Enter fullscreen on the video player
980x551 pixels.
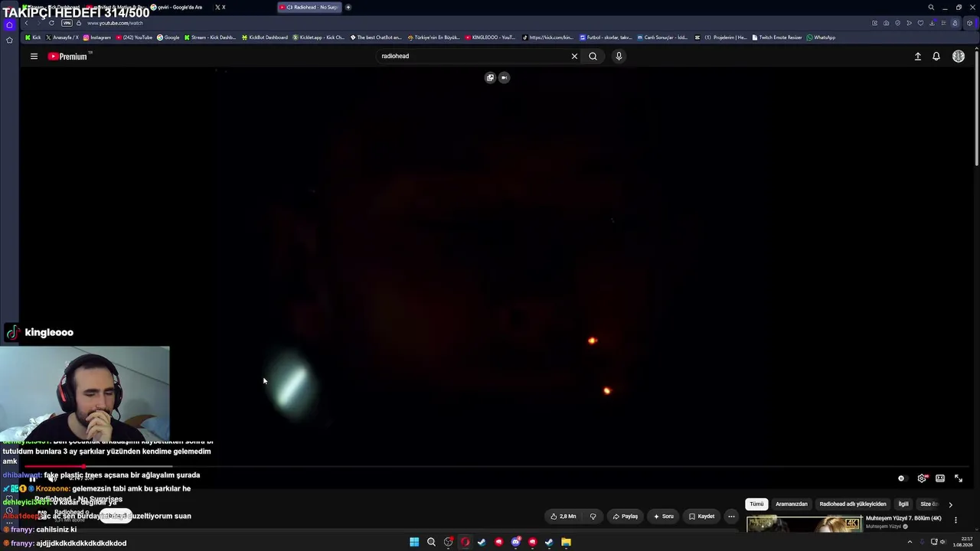(x=958, y=478)
